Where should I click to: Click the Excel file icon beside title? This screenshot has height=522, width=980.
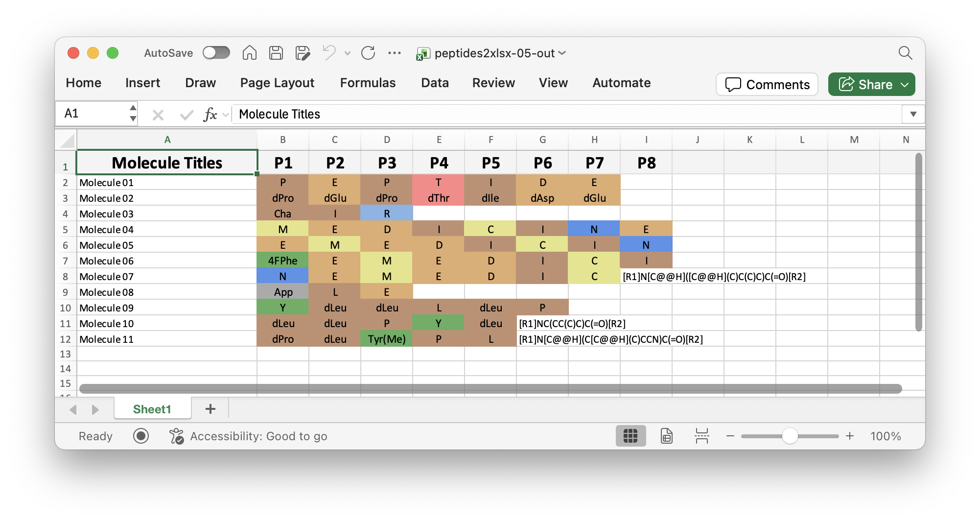(422, 53)
